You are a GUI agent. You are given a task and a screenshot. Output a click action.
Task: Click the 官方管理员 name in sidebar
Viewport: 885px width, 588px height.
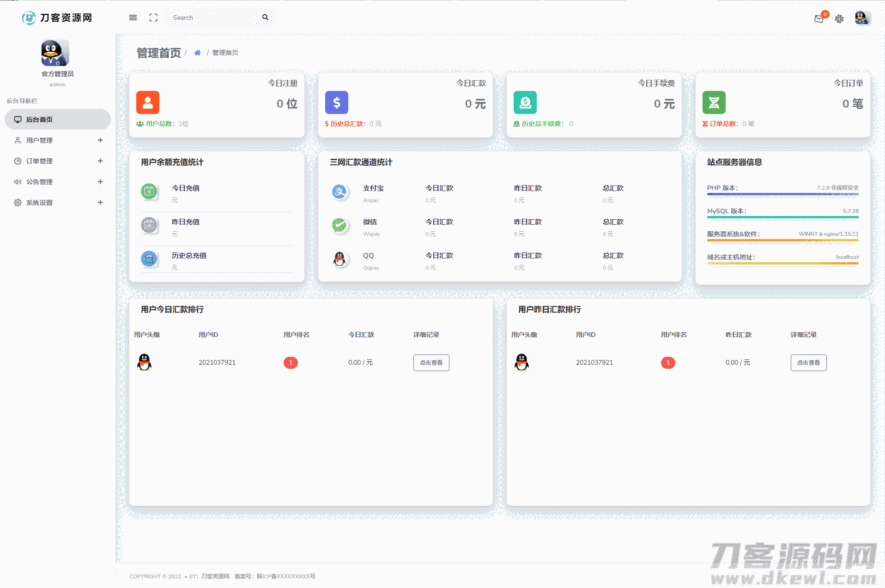point(58,74)
